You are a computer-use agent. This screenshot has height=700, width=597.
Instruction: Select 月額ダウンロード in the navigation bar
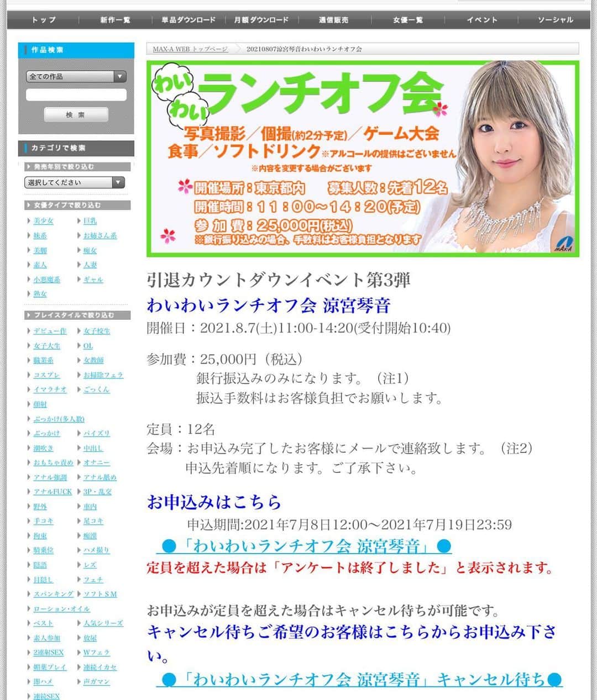point(261,20)
